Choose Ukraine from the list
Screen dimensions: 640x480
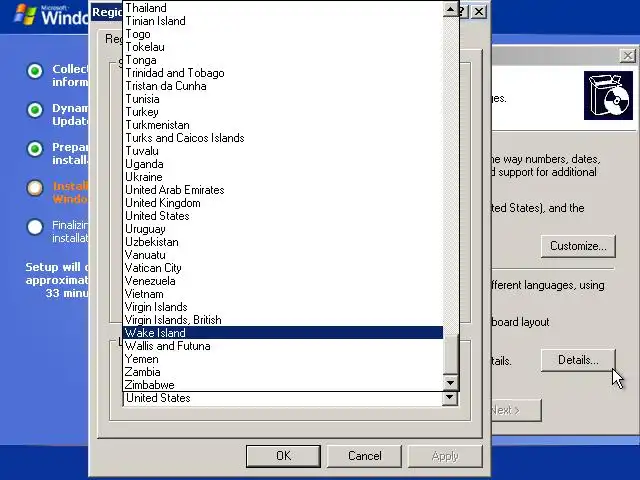(282, 177)
